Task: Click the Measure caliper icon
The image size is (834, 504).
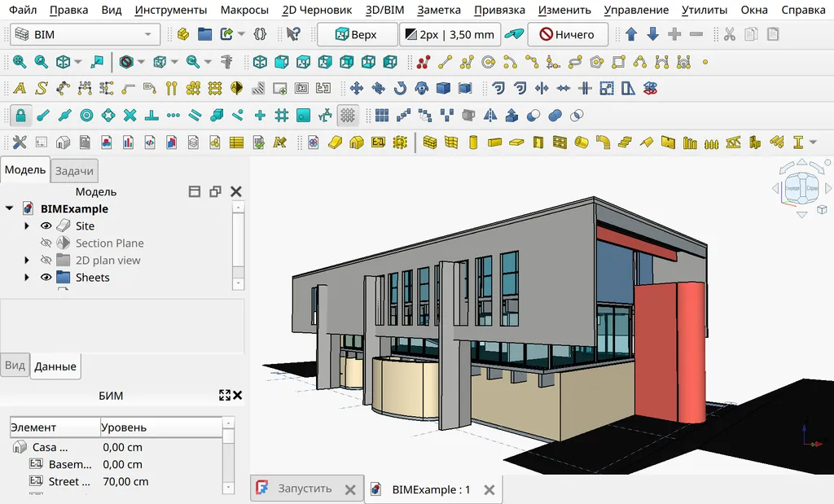Action: click(226, 62)
